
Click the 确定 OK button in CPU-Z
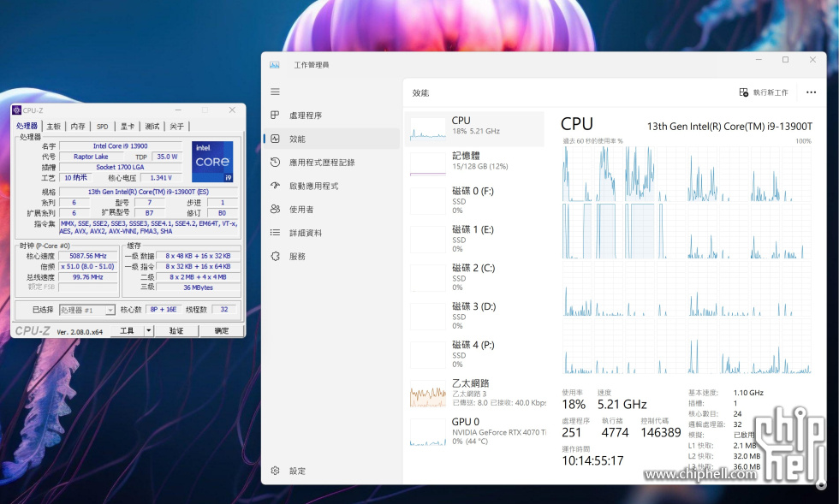tap(222, 330)
